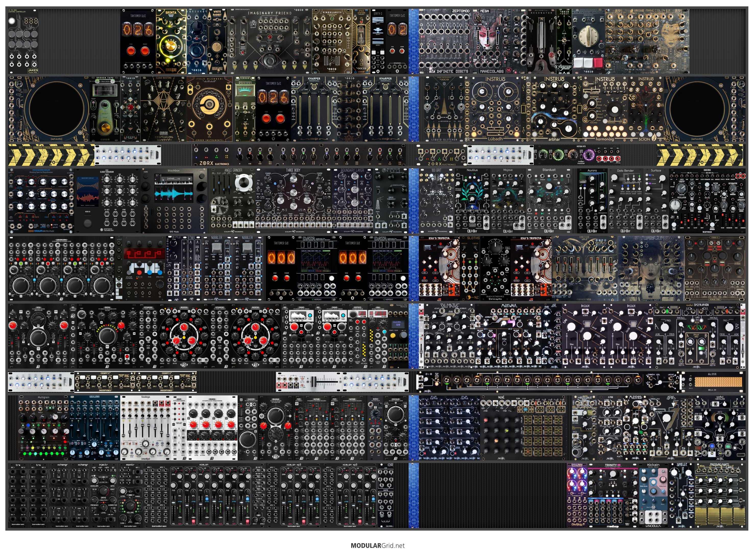The width and height of the screenshot is (756, 551).
Task: Select the Cloud Terrarium module
Action: pyautogui.click(x=108, y=201)
